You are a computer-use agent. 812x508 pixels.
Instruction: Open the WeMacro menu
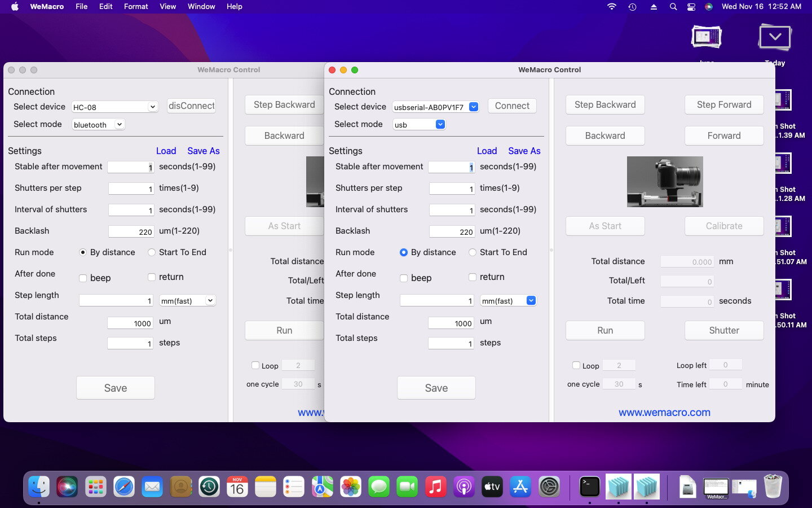coord(47,7)
